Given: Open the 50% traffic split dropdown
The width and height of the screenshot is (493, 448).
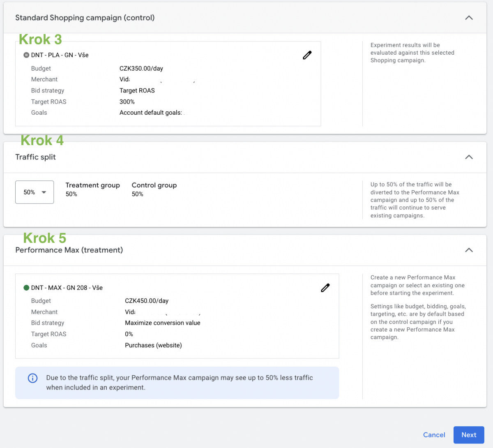Looking at the screenshot, I should click(x=35, y=192).
